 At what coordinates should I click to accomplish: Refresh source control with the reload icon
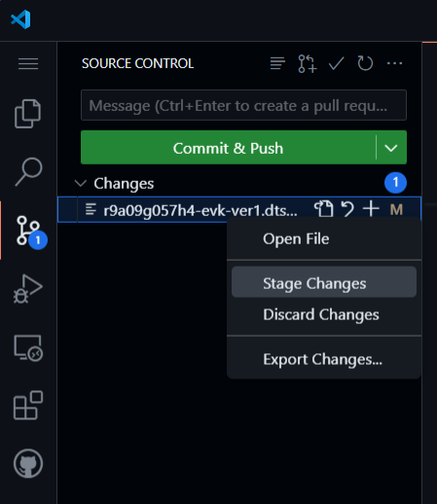pyautogui.click(x=365, y=63)
